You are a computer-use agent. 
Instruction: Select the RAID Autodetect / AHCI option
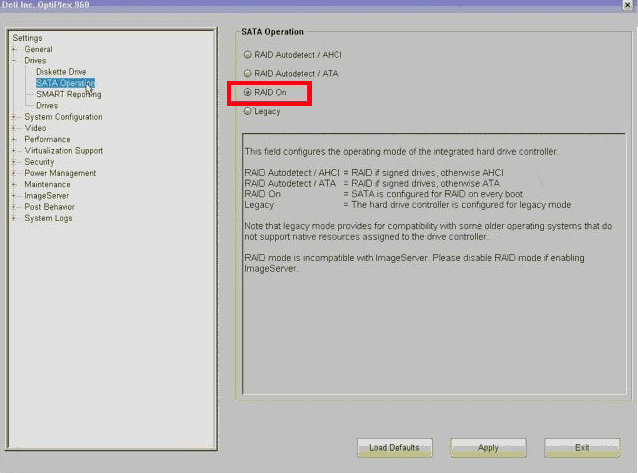point(248,54)
